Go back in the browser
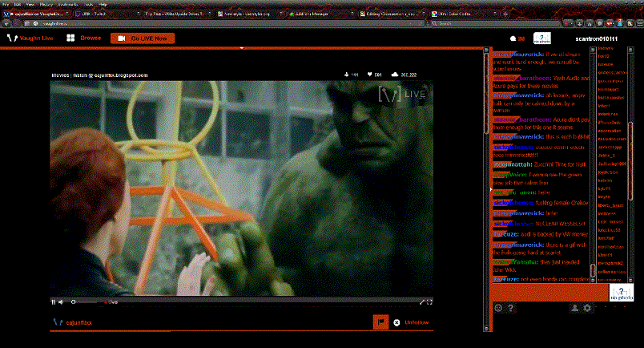The width and height of the screenshot is (644, 348). click(x=7, y=23)
